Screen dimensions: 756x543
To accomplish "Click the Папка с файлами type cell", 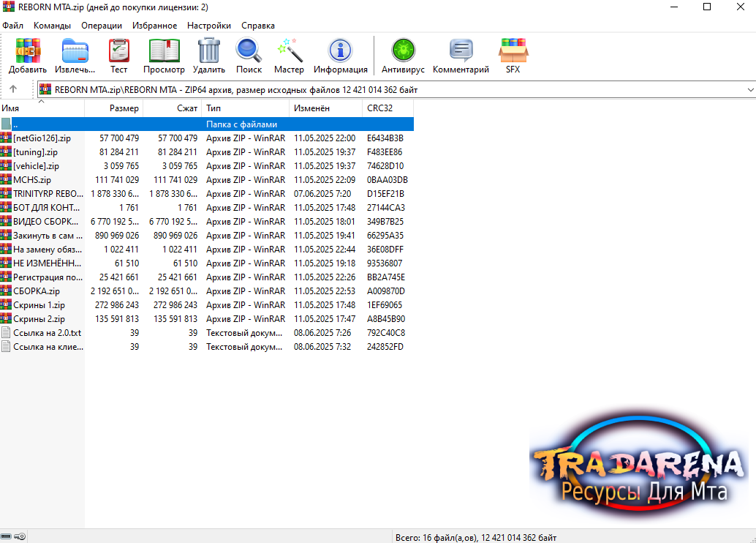I will (241, 124).
